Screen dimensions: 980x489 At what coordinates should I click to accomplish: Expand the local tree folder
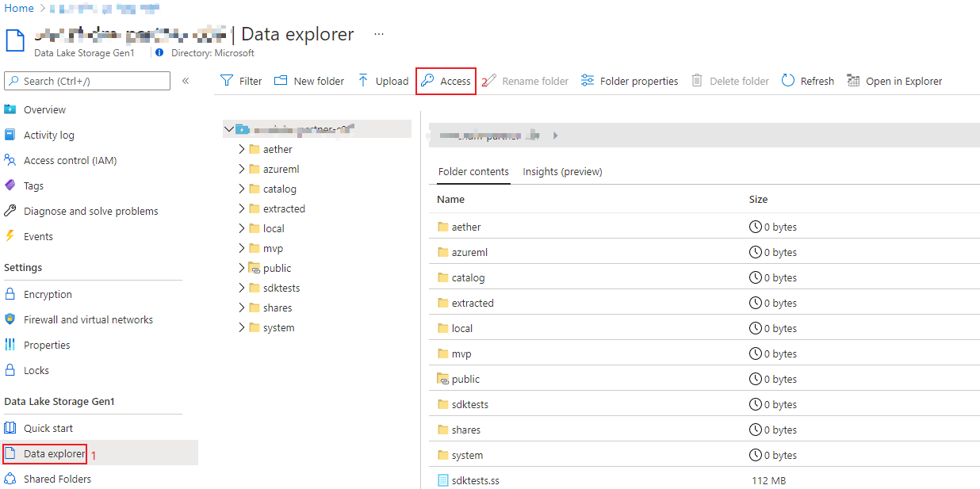coord(242,228)
